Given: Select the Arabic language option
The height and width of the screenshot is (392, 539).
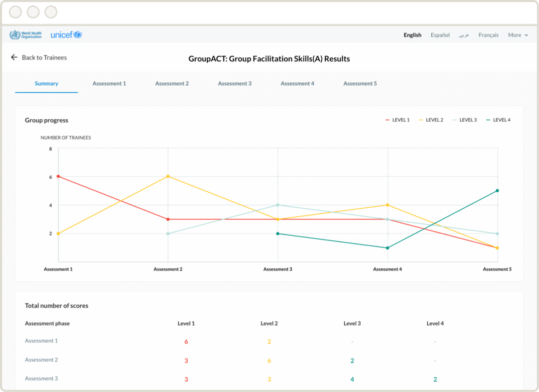Looking at the screenshot, I should click(464, 35).
